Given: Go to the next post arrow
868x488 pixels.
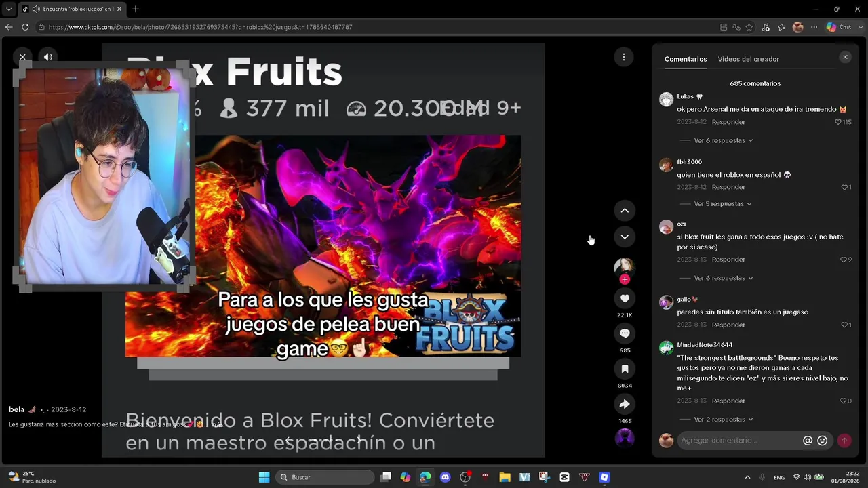Looking at the screenshot, I should pyautogui.click(x=625, y=237).
